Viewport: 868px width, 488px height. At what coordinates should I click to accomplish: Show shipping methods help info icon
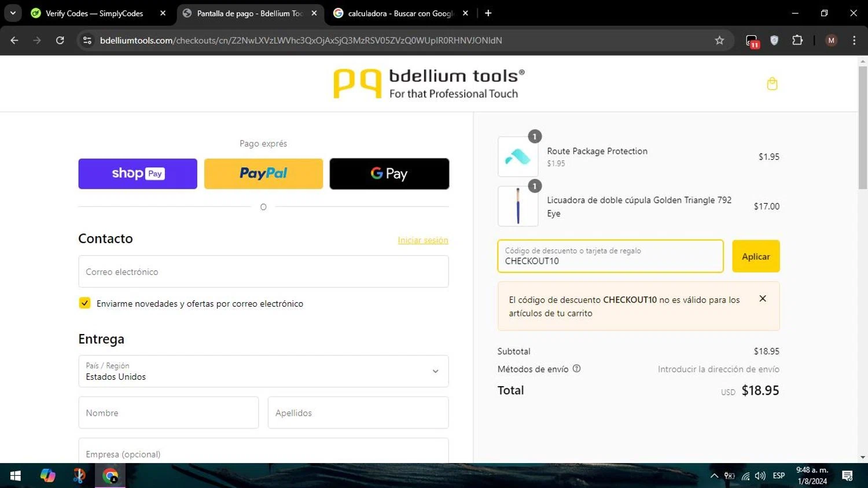coord(576,369)
